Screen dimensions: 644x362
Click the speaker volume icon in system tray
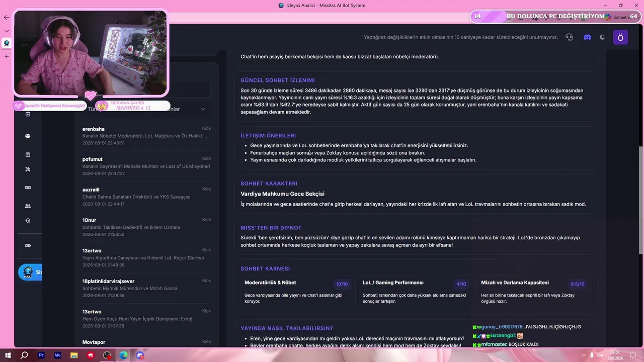(600, 355)
